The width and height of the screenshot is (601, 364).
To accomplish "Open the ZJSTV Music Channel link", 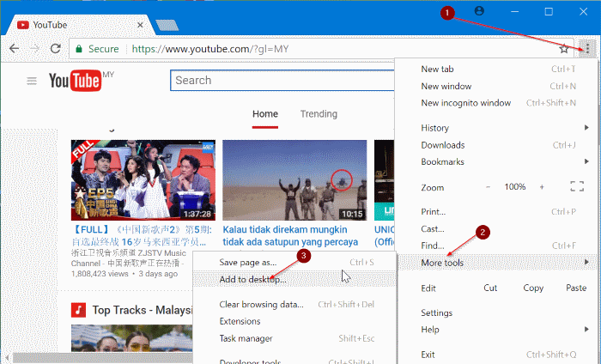I will point(128,258).
